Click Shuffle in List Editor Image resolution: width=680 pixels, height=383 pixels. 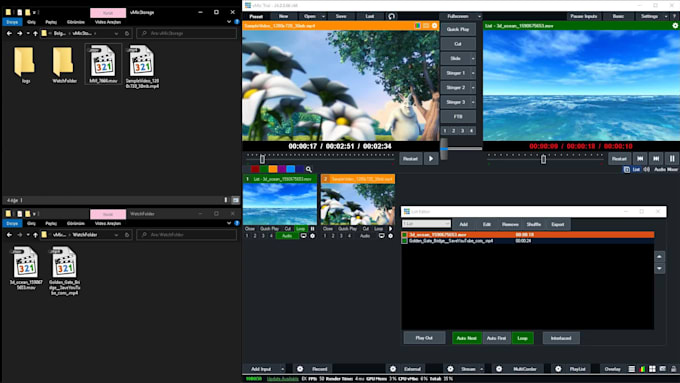click(534, 224)
